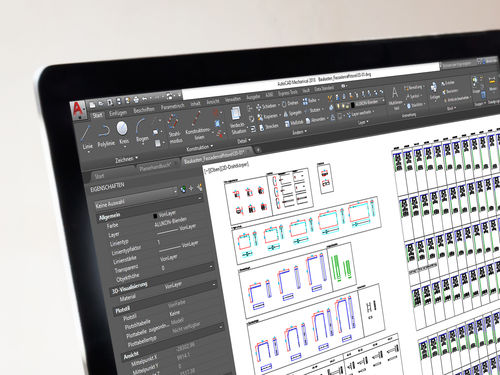
Task: Click the Planerhandbuch document tab
Action: [155, 167]
